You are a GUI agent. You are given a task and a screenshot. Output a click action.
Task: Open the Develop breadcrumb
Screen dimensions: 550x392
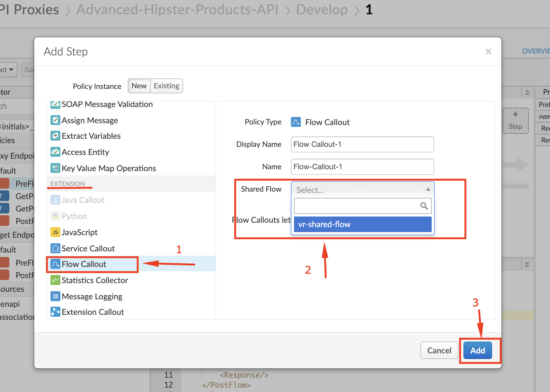[x=322, y=10]
